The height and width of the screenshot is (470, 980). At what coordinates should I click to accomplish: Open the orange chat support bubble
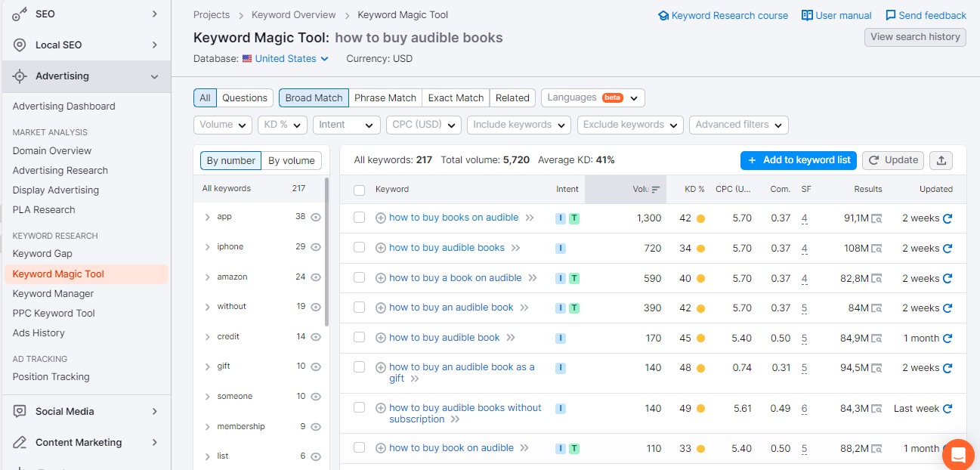pyautogui.click(x=958, y=454)
